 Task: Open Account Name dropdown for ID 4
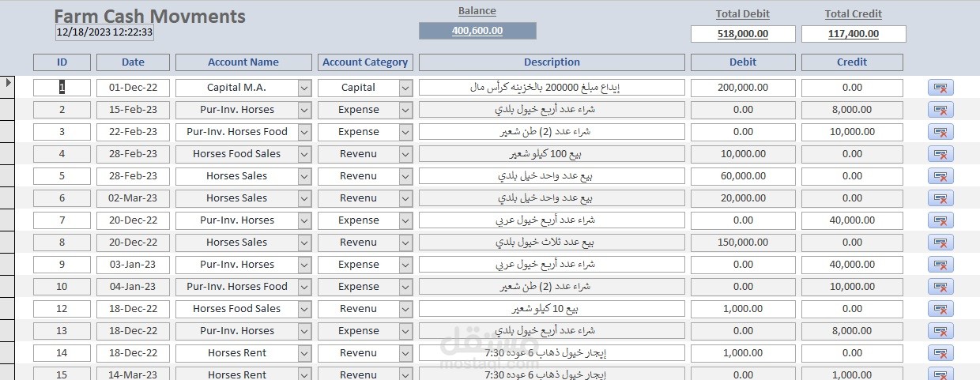click(x=304, y=154)
